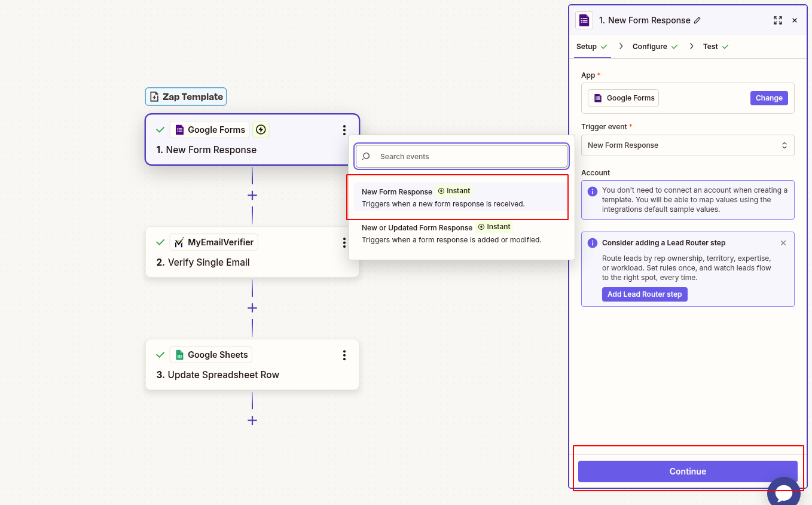Dismiss the Lead Router suggestion tip
This screenshot has height=505, width=812.
(x=783, y=243)
